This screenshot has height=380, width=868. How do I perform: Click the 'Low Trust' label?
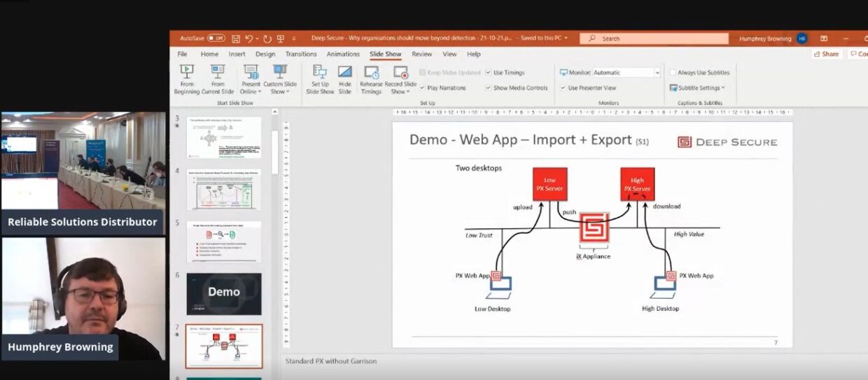[479, 234]
